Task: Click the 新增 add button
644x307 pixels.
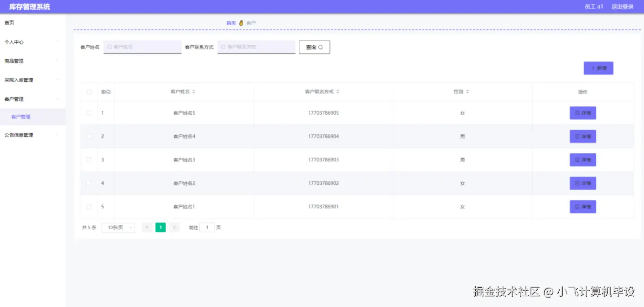Action: tap(598, 68)
